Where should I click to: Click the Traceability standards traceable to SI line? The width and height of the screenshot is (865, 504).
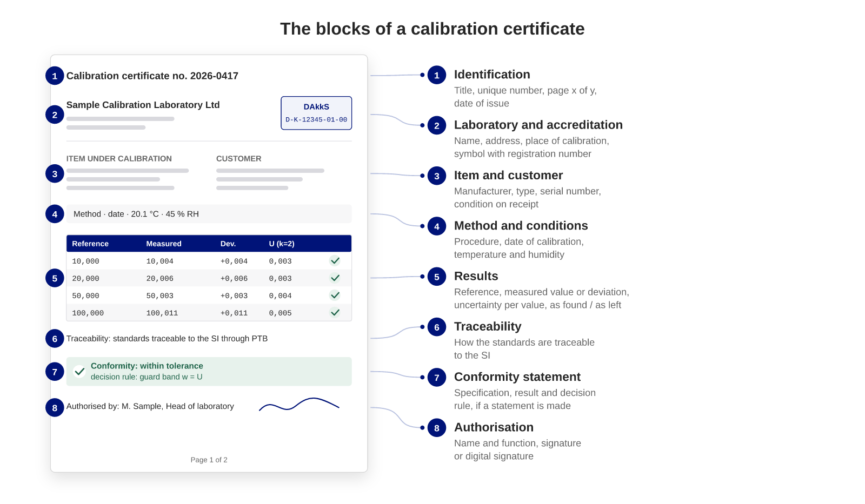[x=167, y=339]
